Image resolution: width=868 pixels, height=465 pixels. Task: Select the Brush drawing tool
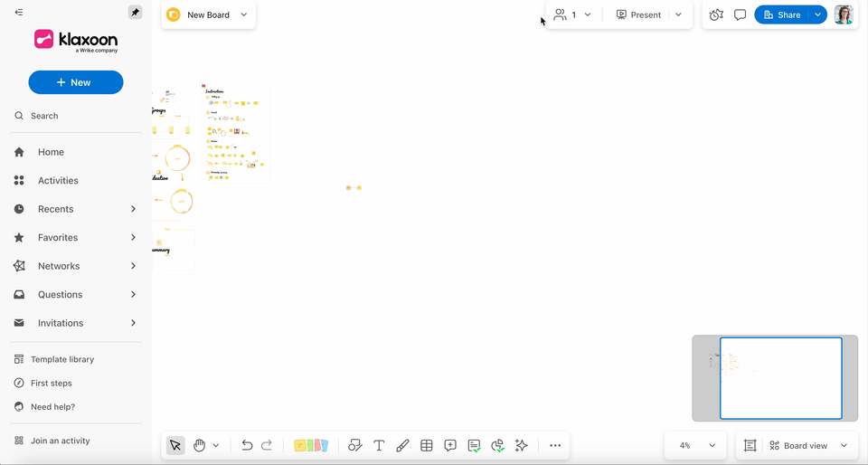coord(402,446)
